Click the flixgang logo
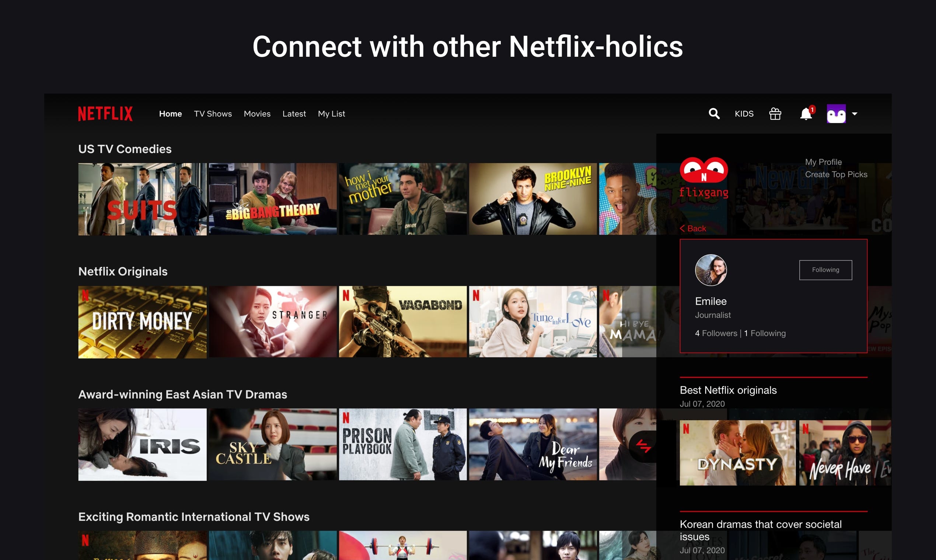This screenshot has height=560, width=936. coord(704,177)
